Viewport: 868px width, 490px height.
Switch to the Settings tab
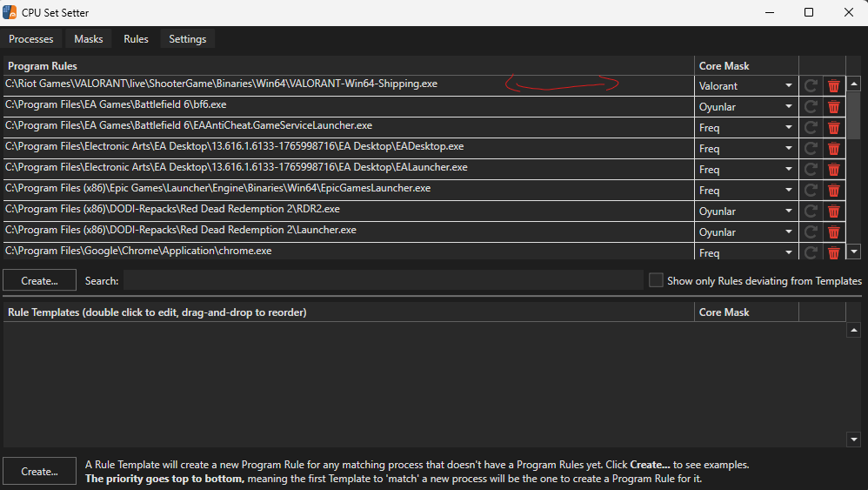pyautogui.click(x=188, y=39)
